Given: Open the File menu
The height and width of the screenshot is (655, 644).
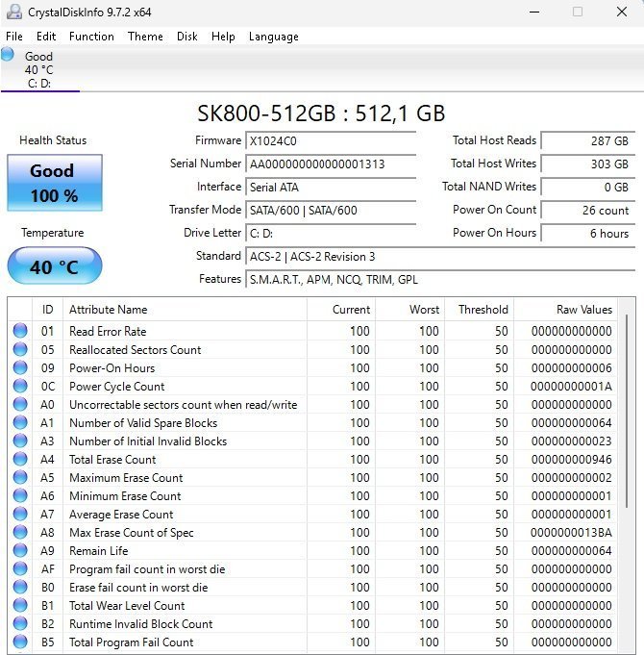Looking at the screenshot, I should click(x=14, y=37).
